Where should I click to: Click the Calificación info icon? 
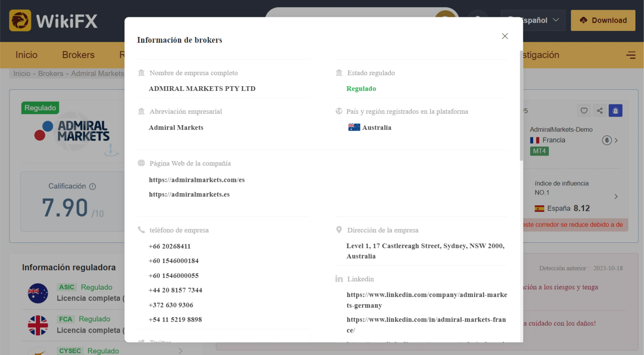93,187
